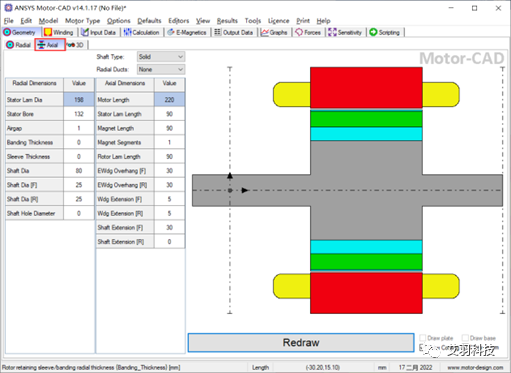Select the Magnet Length value cell
The width and height of the screenshot is (511, 373).
(169, 128)
